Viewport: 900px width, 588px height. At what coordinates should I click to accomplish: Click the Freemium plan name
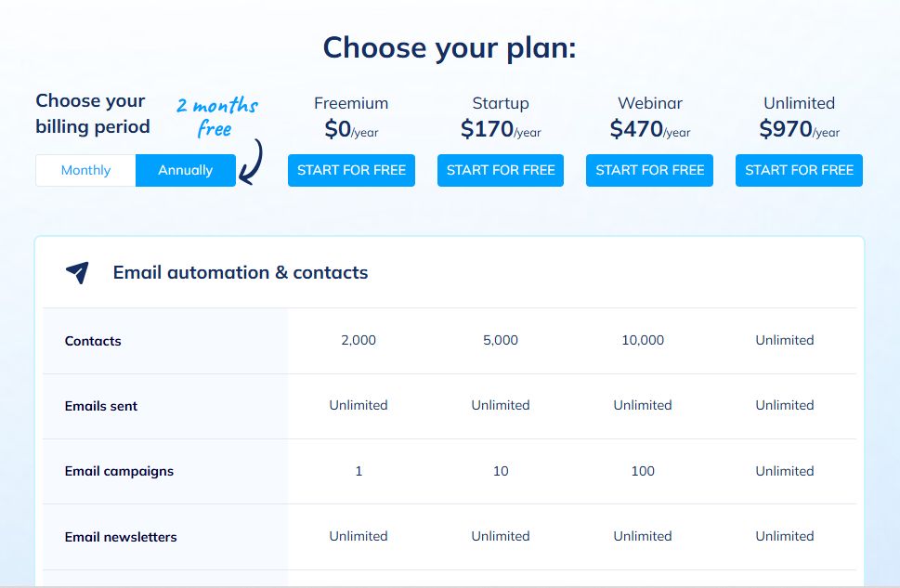coord(351,103)
